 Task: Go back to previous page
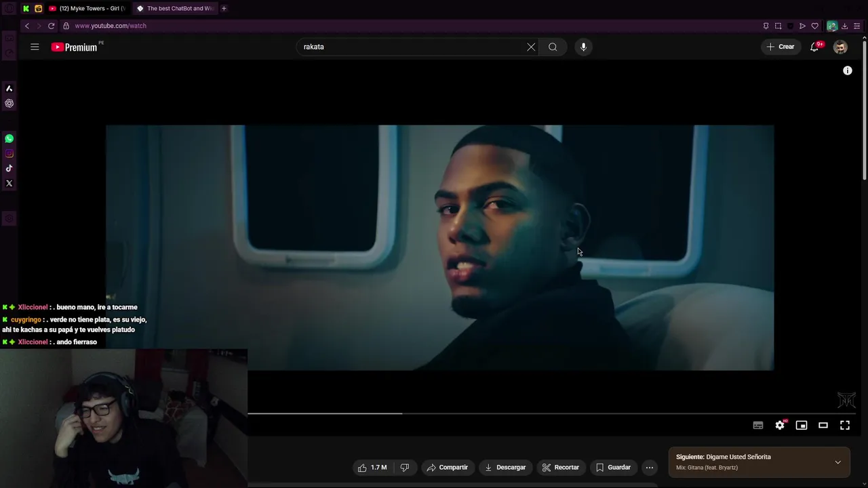pos(26,26)
